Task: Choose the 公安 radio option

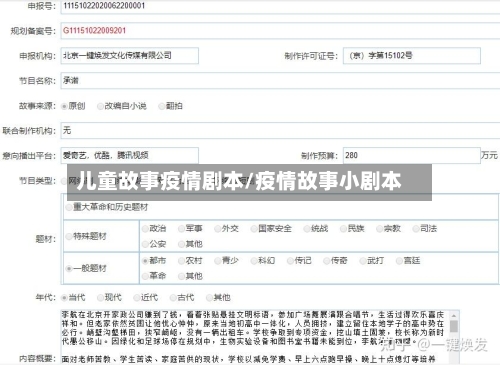Action: [145, 244]
